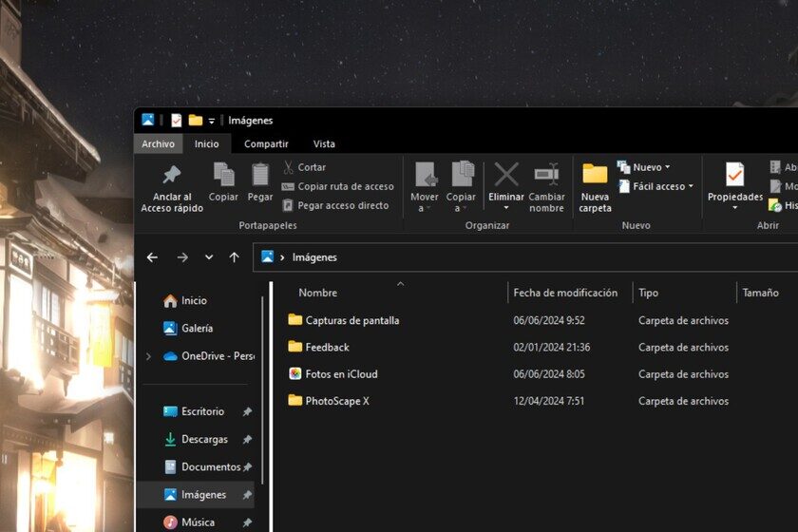The width and height of the screenshot is (798, 532).
Task: Select Copiar ruta de acceso
Action: pyautogui.click(x=338, y=186)
